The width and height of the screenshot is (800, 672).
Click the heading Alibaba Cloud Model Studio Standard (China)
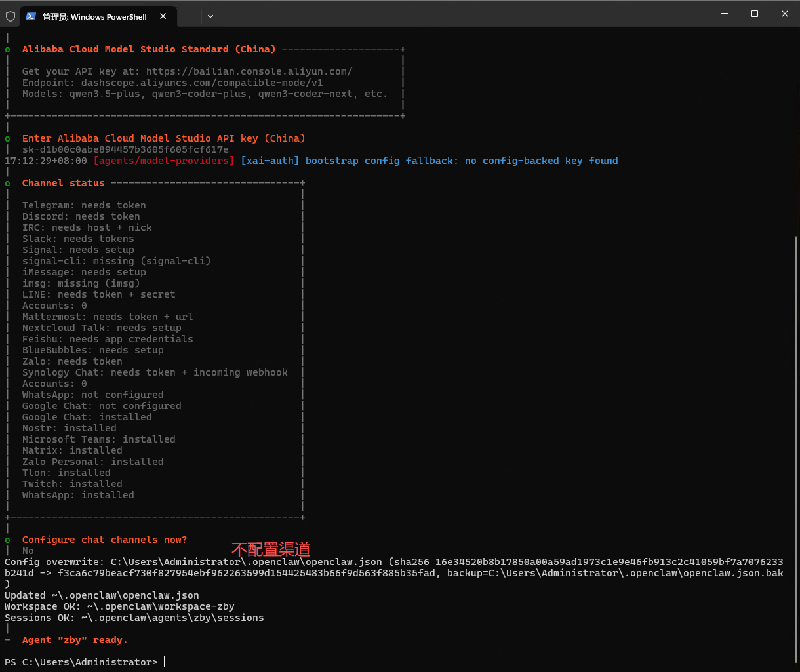click(x=149, y=49)
